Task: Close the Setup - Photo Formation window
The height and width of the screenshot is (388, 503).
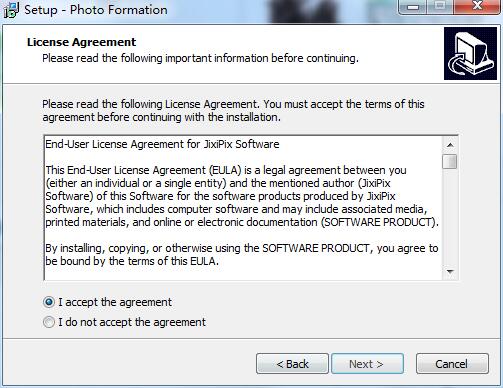Action: [x=477, y=6]
